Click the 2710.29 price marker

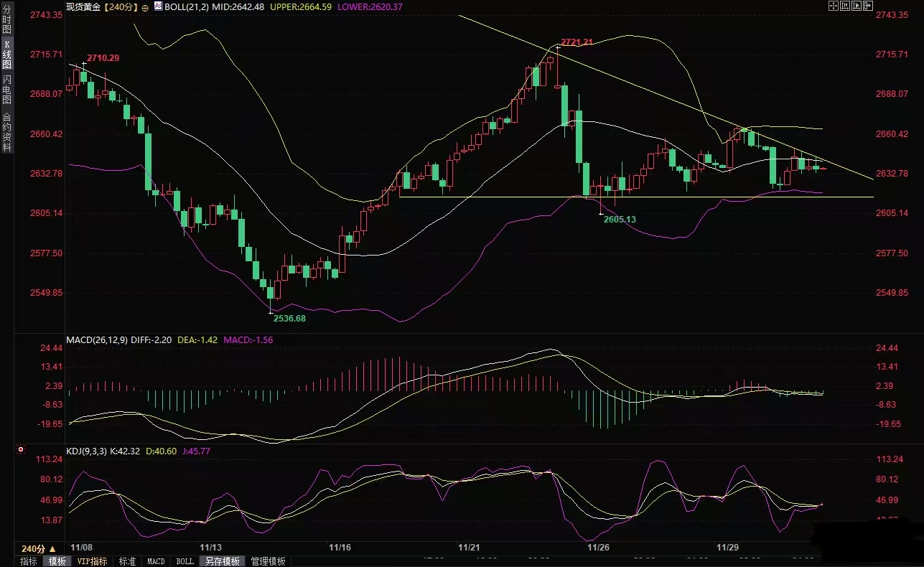103,57
